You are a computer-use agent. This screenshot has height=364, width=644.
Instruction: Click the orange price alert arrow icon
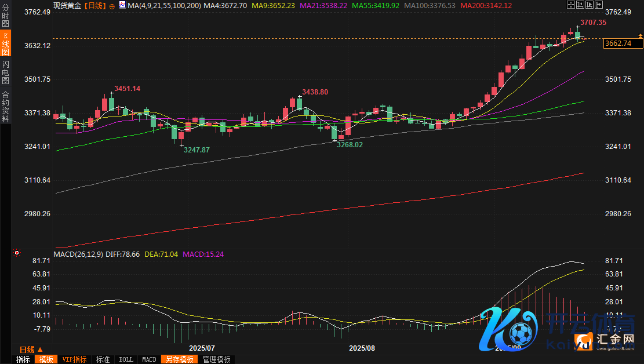coord(640,37)
